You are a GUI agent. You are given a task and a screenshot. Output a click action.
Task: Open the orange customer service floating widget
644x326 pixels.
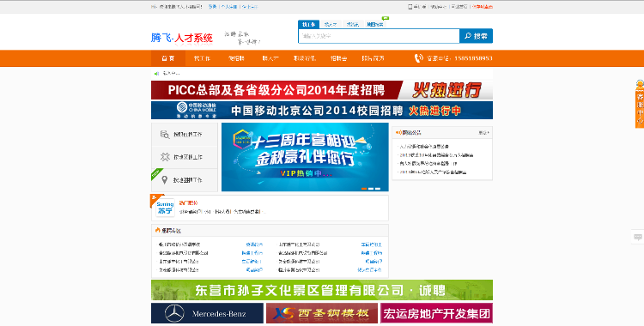point(640,104)
